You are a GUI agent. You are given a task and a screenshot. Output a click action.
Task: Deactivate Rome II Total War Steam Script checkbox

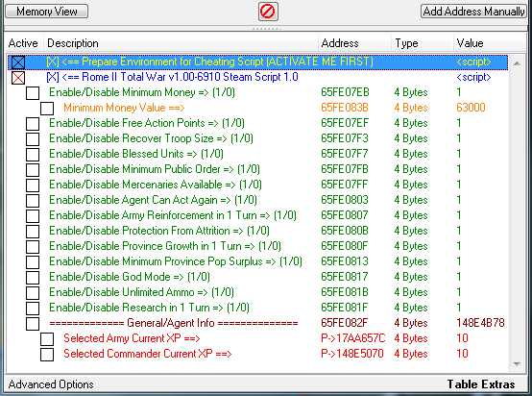pos(18,78)
